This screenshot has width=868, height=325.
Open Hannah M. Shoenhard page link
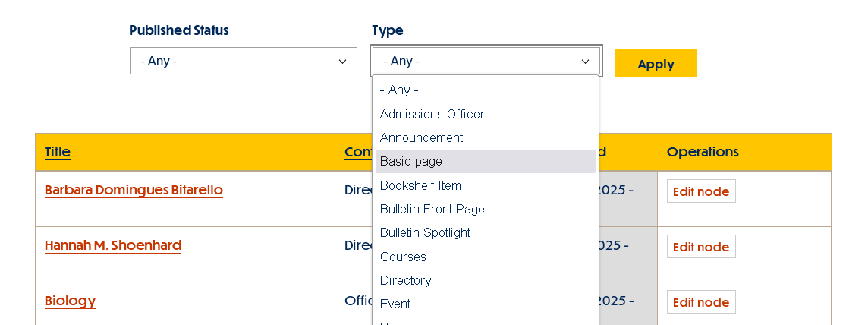click(113, 245)
